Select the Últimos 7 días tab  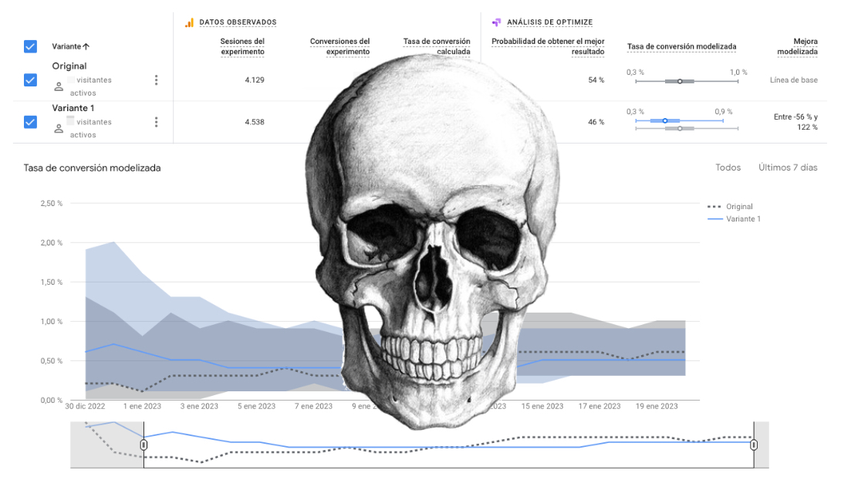pos(787,167)
